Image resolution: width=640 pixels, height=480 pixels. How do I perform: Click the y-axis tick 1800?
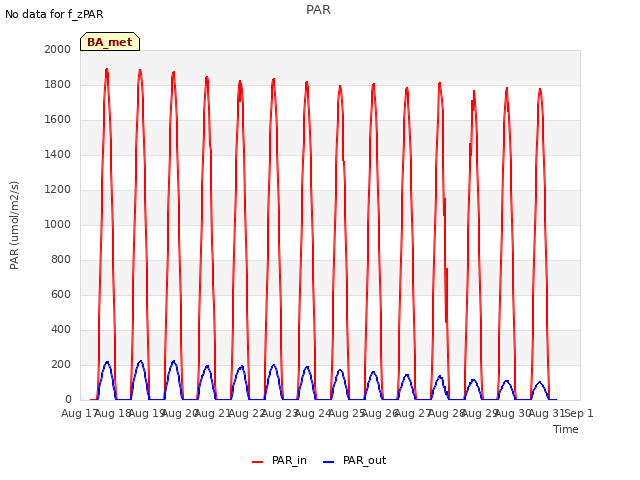(58, 84)
